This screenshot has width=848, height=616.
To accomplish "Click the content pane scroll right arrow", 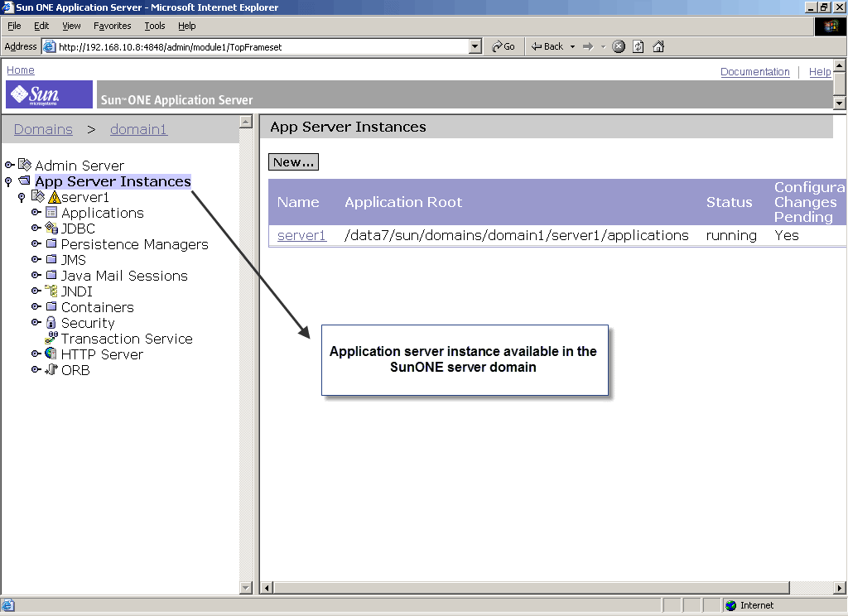I will point(840,587).
